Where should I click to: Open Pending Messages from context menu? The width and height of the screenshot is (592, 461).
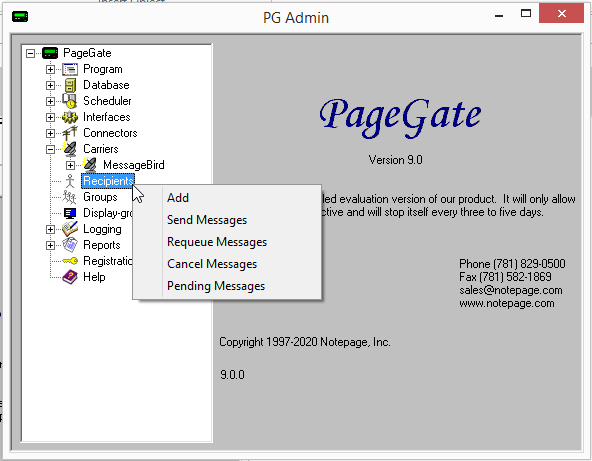pyautogui.click(x=227, y=286)
